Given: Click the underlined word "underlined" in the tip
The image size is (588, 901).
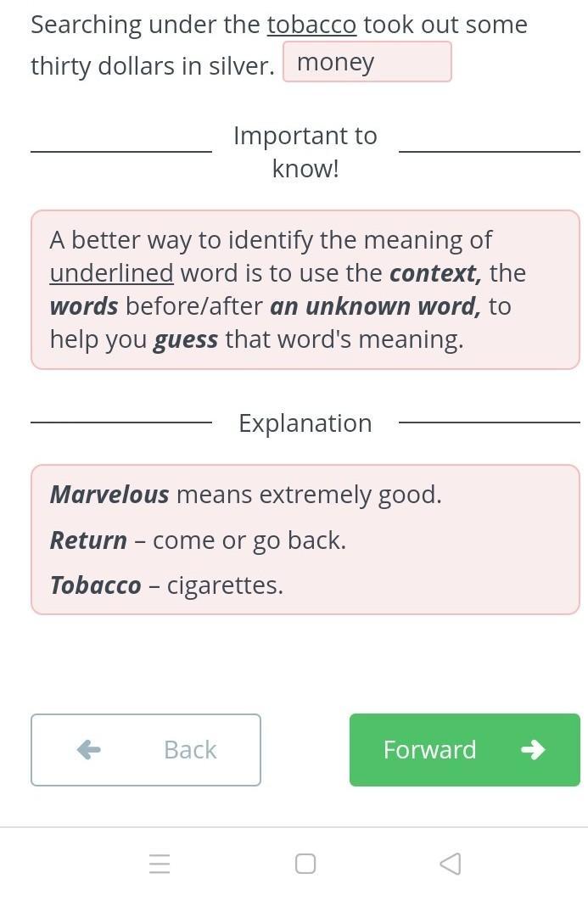Looking at the screenshot, I should click(x=111, y=272).
